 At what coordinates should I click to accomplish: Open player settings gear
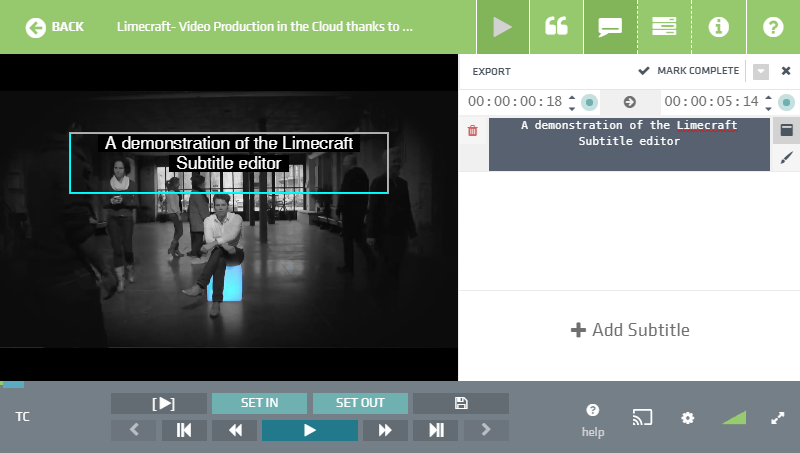688,418
